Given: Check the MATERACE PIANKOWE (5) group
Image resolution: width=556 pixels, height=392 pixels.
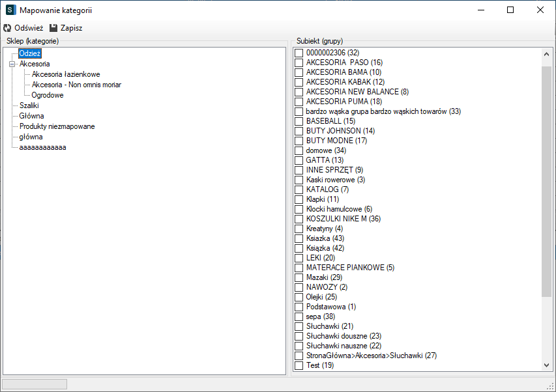Looking at the screenshot, I should 299,268.
